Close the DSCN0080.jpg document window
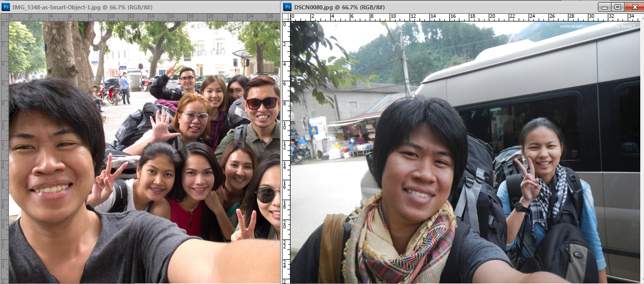Viewport: 644px width, 284px height. (634, 7)
